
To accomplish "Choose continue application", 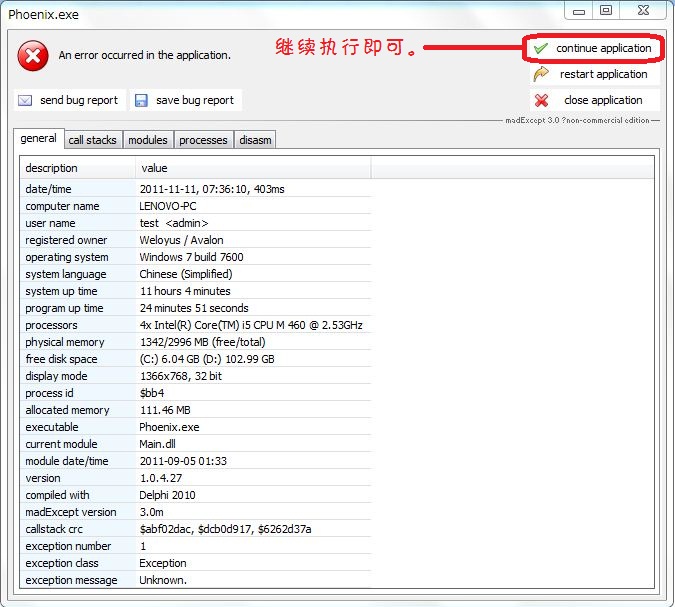I will point(593,48).
